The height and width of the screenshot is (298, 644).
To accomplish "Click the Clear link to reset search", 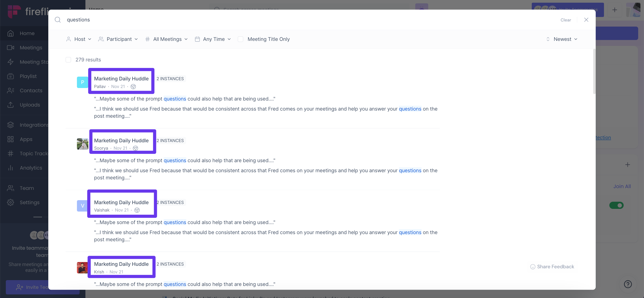I will [x=566, y=20].
